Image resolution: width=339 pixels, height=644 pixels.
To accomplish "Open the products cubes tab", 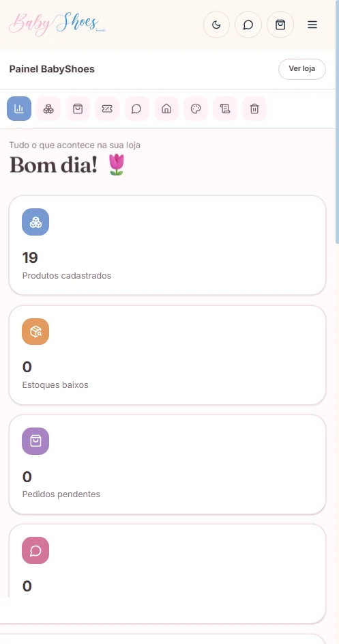I will [x=48, y=109].
